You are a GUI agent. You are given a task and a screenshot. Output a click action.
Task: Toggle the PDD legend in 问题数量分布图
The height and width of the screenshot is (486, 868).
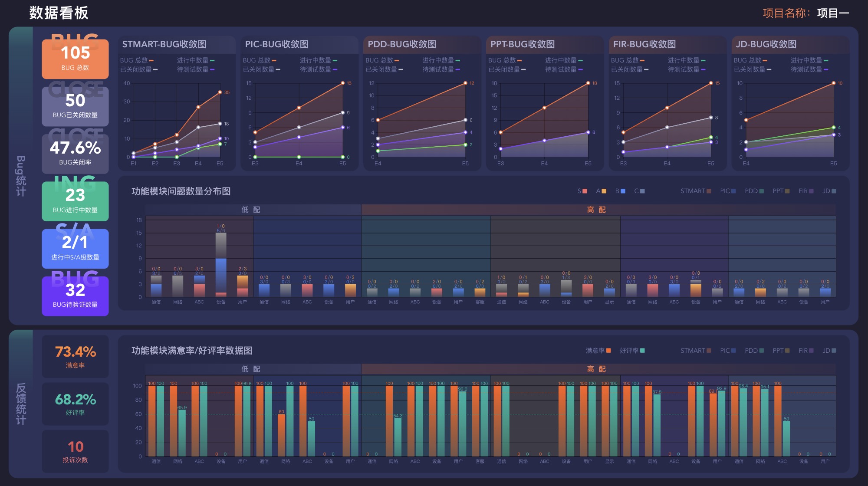754,191
